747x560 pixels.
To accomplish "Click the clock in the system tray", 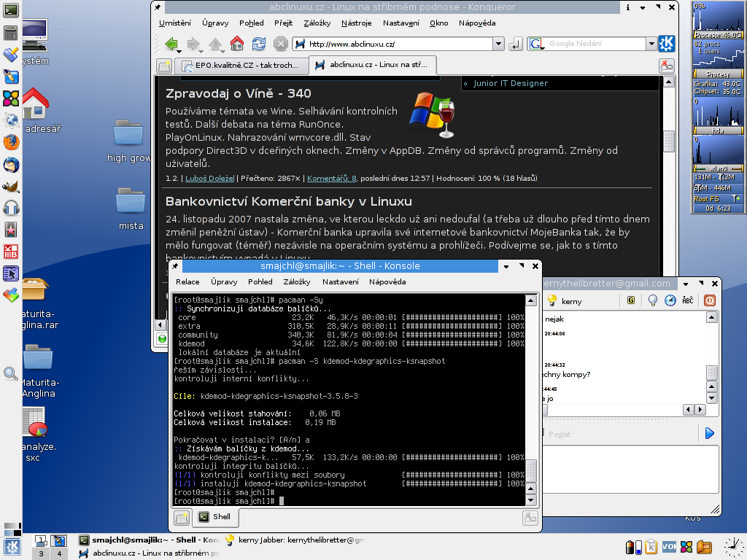I will pyautogui.click(x=734, y=547).
